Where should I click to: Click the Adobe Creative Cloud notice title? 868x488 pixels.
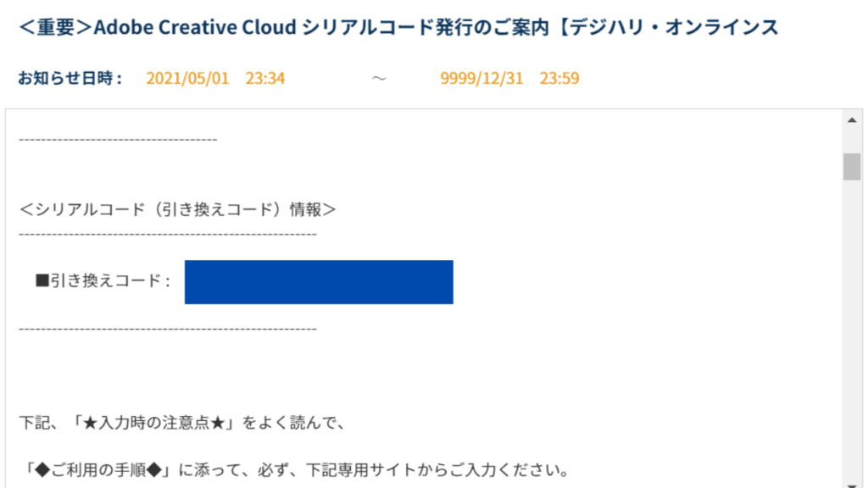click(398, 26)
